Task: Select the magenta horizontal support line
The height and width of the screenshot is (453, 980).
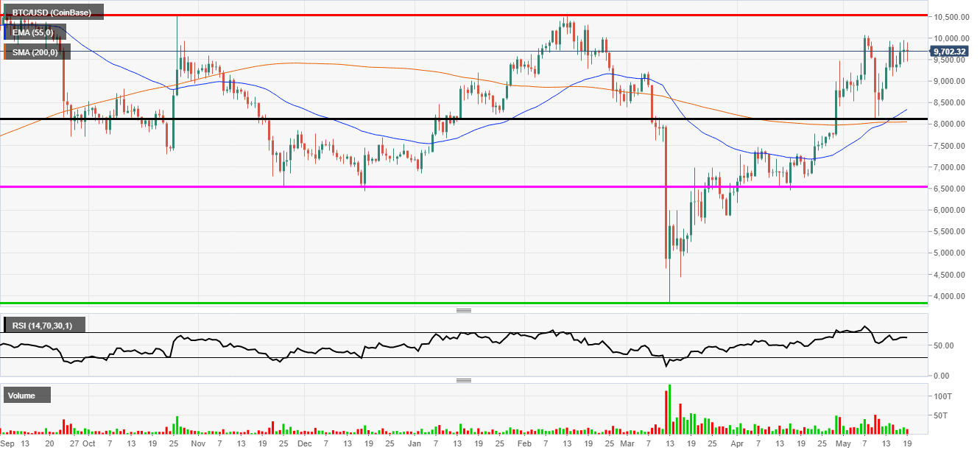Action: (295, 187)
